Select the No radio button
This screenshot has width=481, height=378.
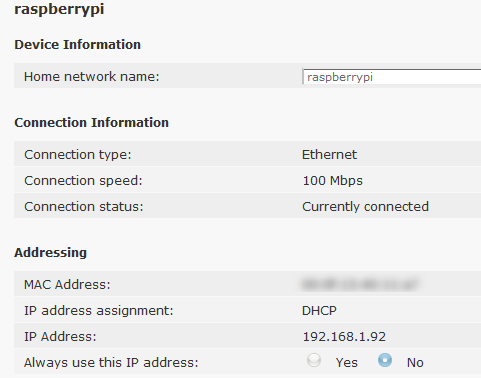pyautogui.click(x=385, y=360)
